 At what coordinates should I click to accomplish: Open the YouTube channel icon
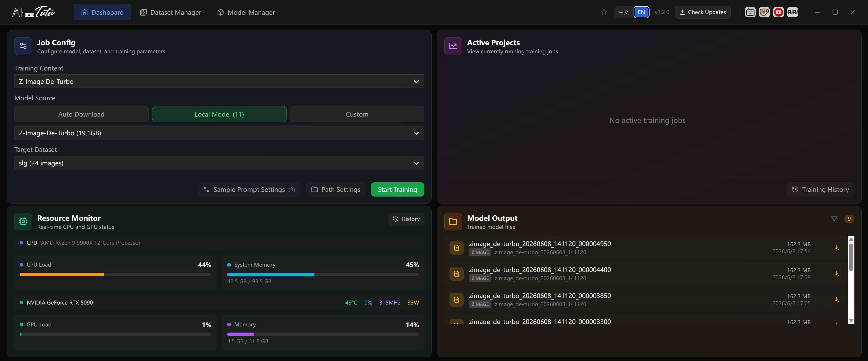pos(778,12)
